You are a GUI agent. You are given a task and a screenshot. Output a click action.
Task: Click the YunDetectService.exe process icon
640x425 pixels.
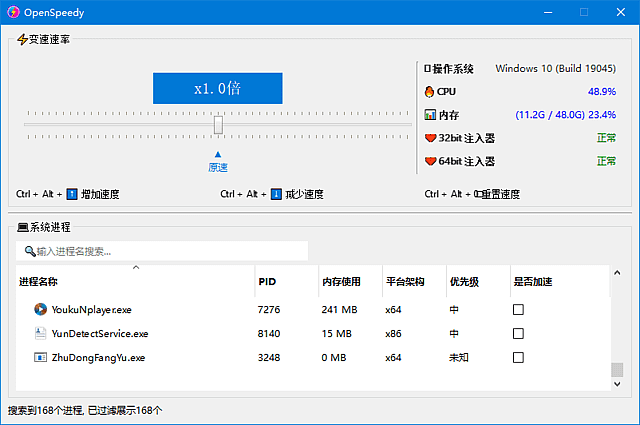point(40,334)
